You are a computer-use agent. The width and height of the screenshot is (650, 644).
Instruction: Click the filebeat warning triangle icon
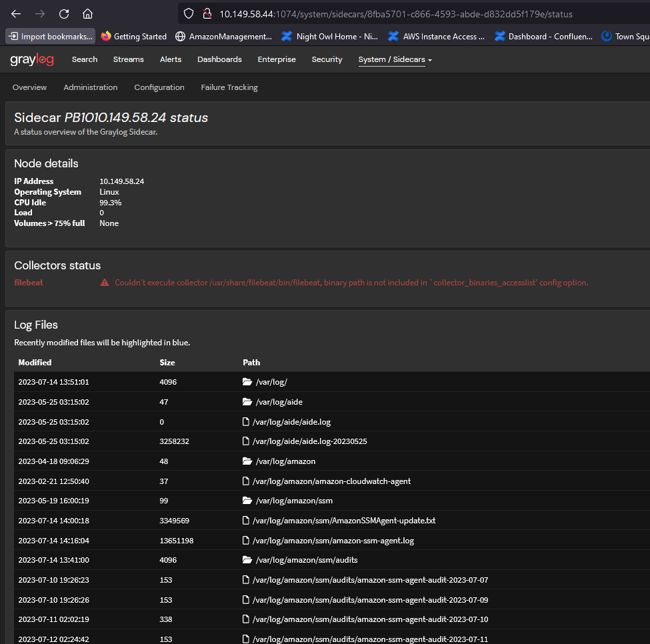pos(105,283)
